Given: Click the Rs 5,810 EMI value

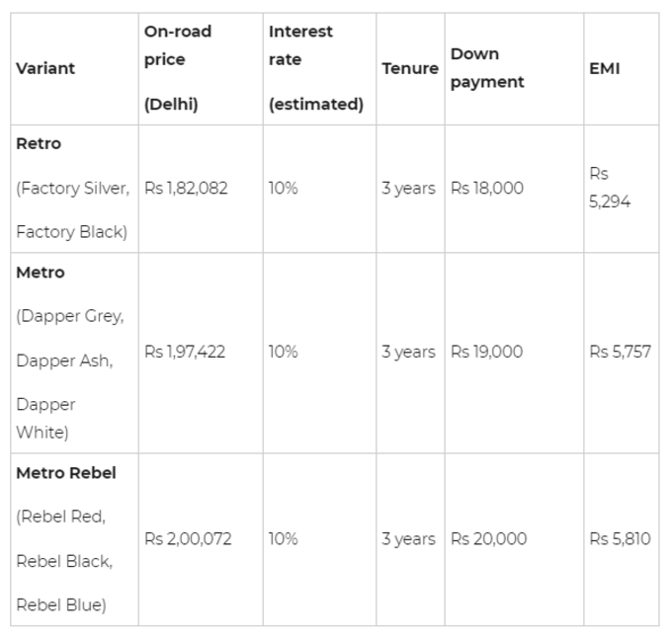Looking at the screenshot, I should [621, 538].
